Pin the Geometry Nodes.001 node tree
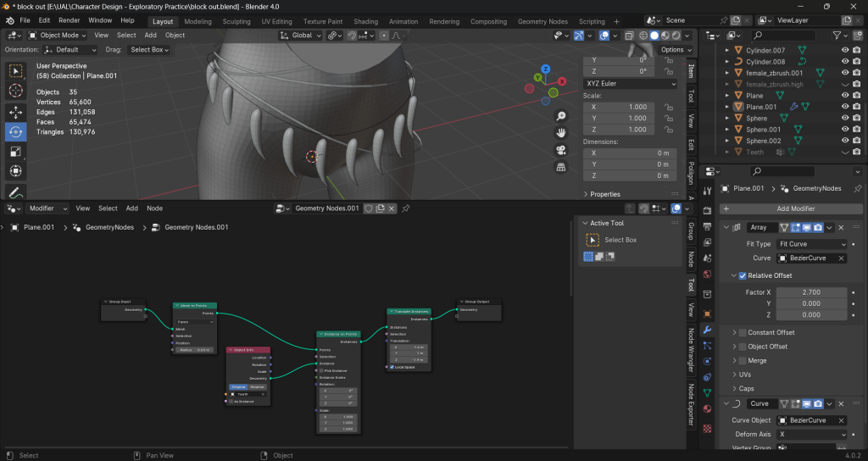868x461 pixels. coord(406,208)
